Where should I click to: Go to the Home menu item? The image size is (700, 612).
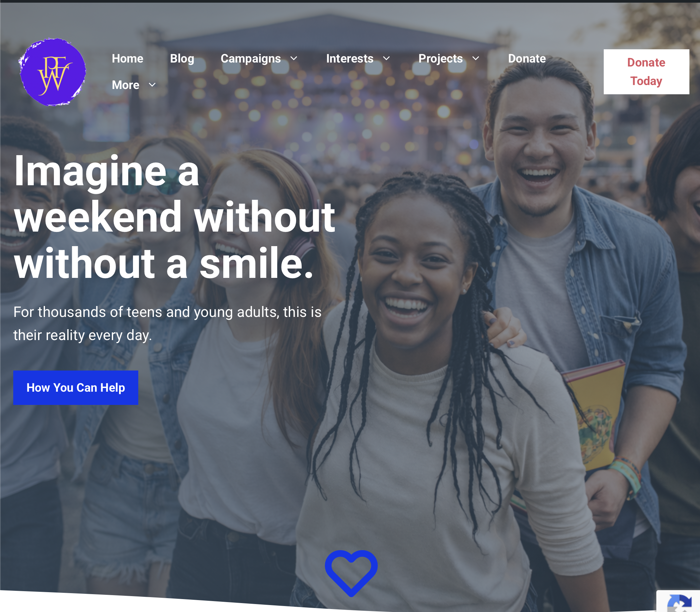(x=127, y=59)
